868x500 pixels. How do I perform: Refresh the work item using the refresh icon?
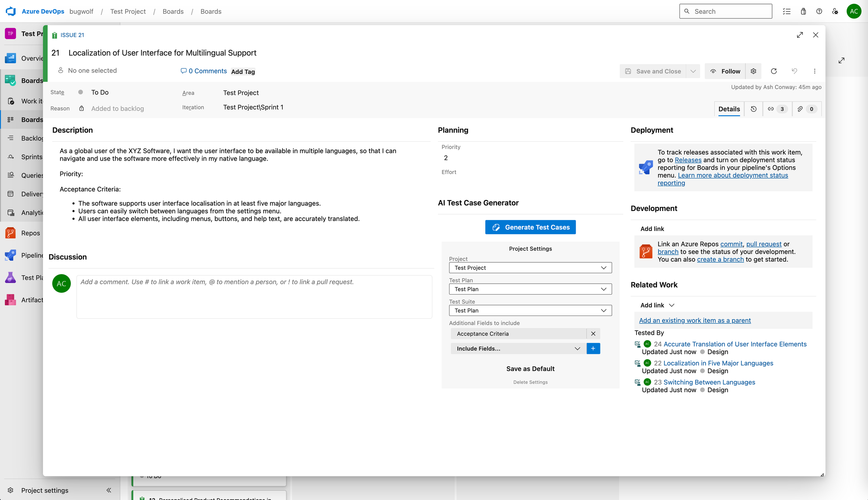pos(774,71)
